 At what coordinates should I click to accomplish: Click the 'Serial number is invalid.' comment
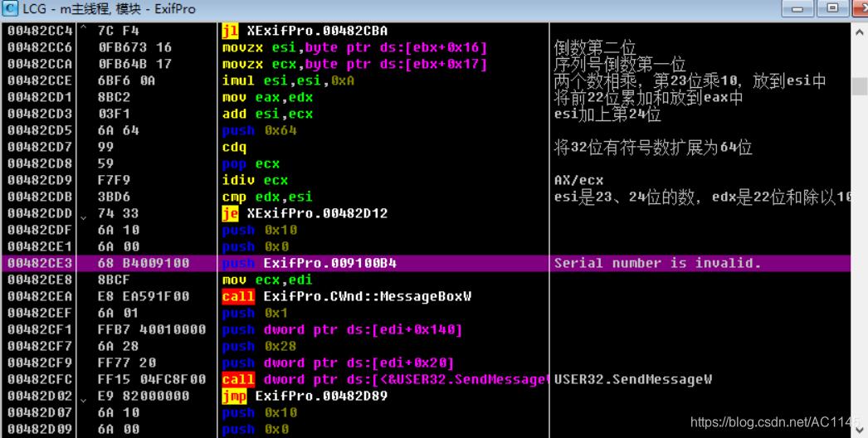coord(658,263)
